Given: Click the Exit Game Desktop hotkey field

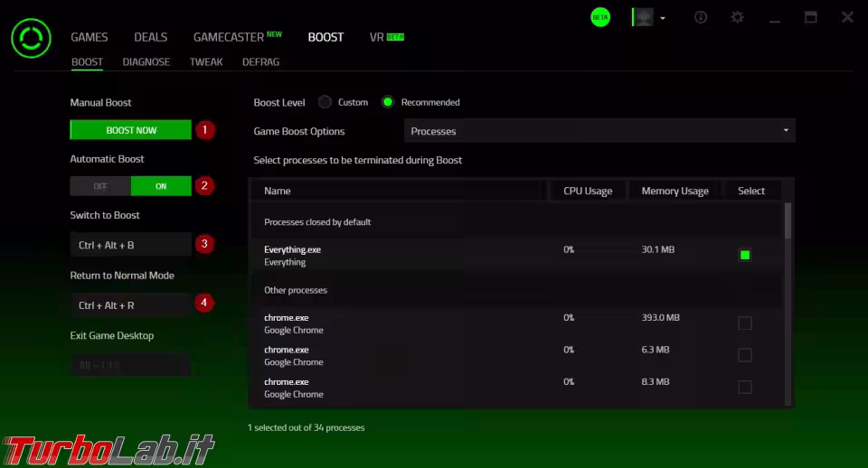Looking at the screenshot, I should (130, 365).
